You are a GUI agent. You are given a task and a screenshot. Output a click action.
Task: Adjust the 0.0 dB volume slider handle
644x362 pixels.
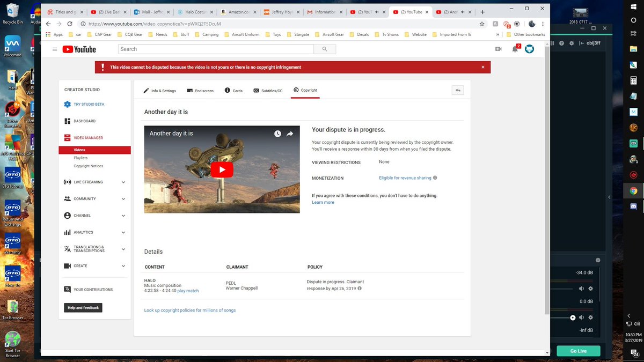click(x=573, y=317)
